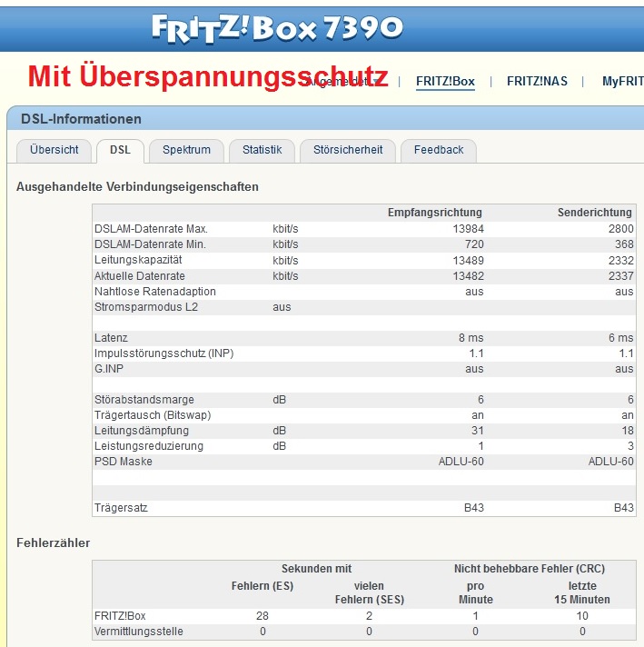This screenshot has height=647, width=644.
Task: Select the Vermittlungsstelle row label
Action: click(x=139, y=632)
